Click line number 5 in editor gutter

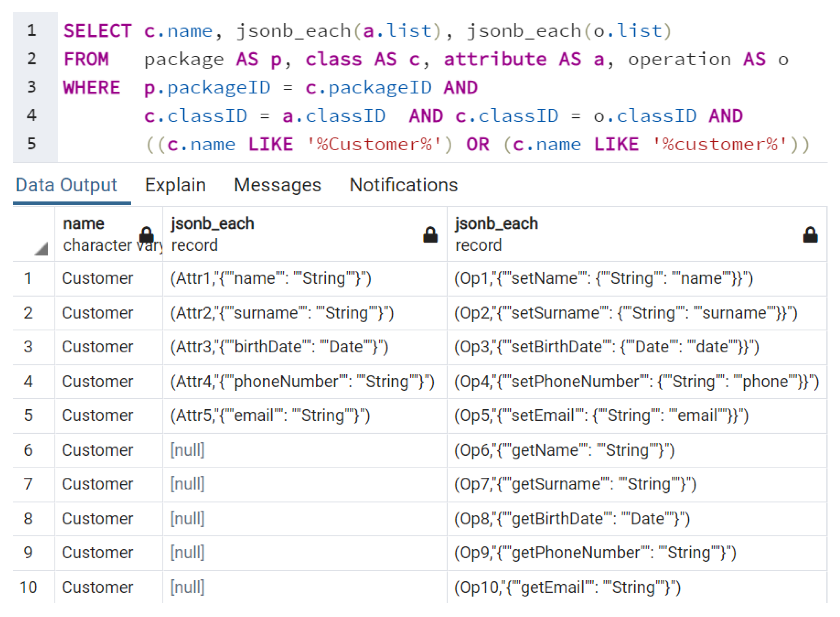32,144
